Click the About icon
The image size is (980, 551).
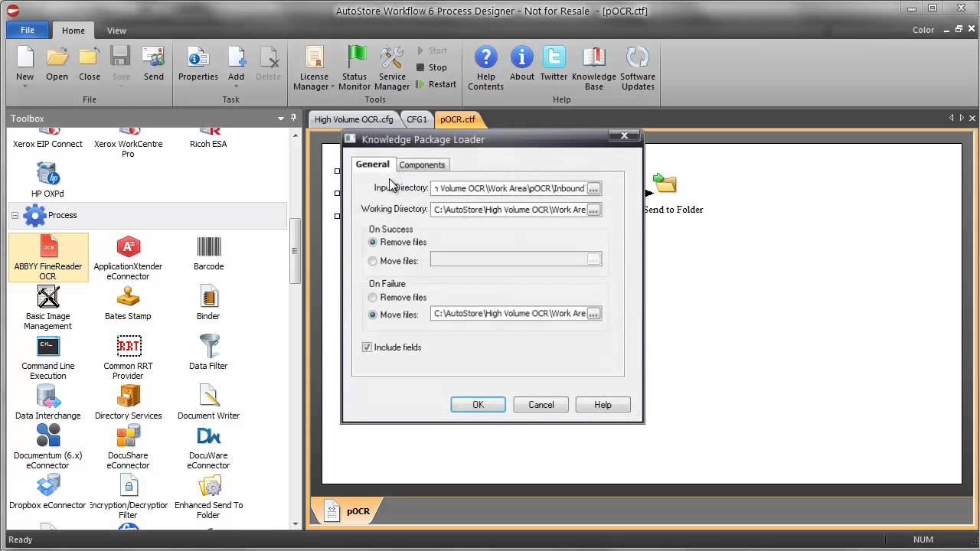(x=521, y=57)
